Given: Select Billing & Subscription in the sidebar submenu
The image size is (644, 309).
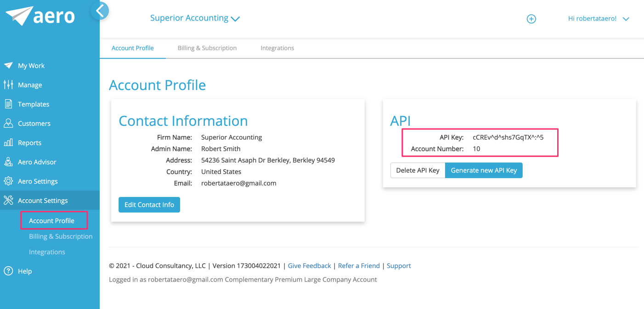Looking at the screenshot, I should tap(60, 236).
